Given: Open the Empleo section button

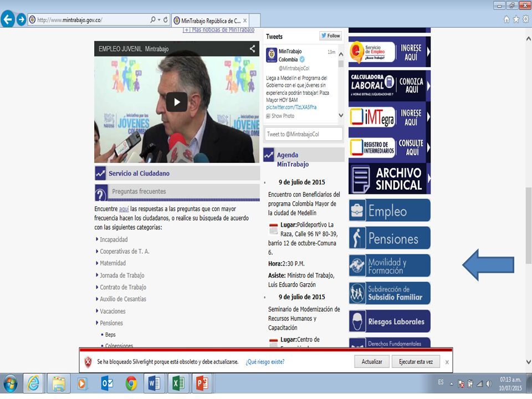Looking at the screenshot, I should [x=390, y=211].
